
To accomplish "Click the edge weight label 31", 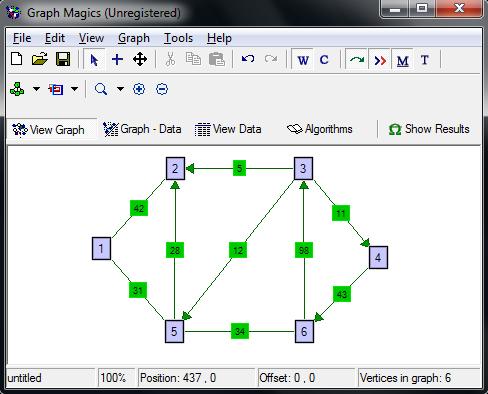I will (138, 290).
